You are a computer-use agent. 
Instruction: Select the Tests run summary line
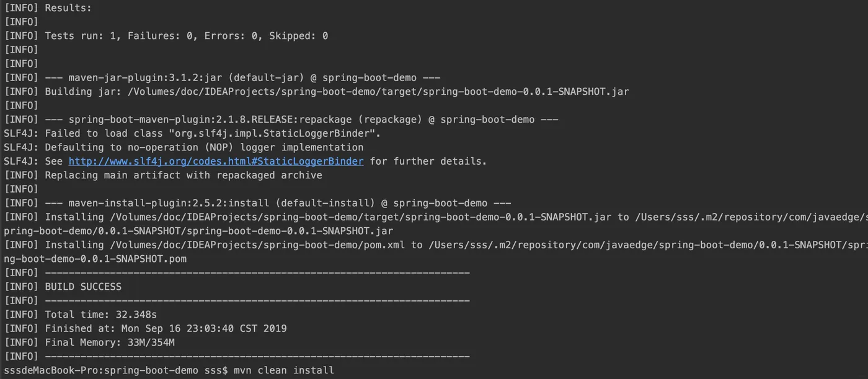click(186, 36)
